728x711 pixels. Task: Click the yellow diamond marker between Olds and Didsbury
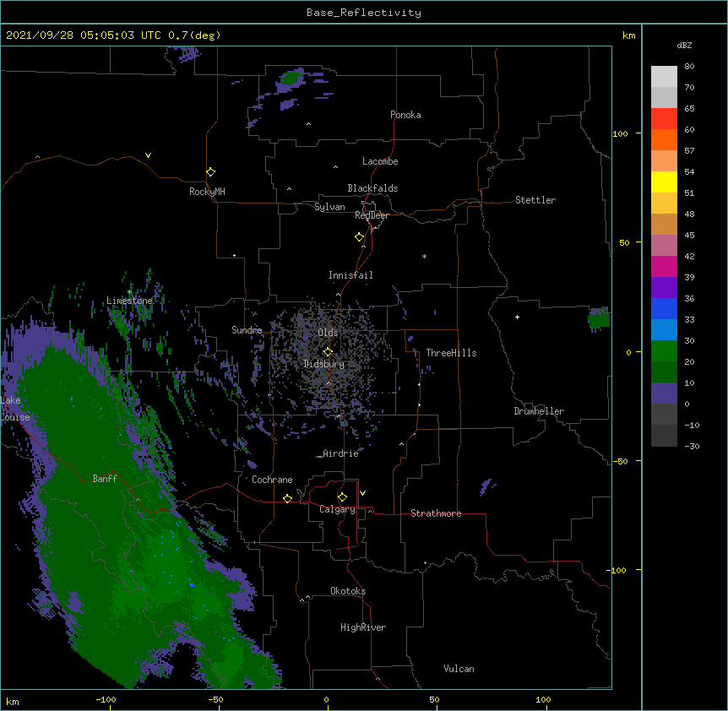[x=328, y=352]
